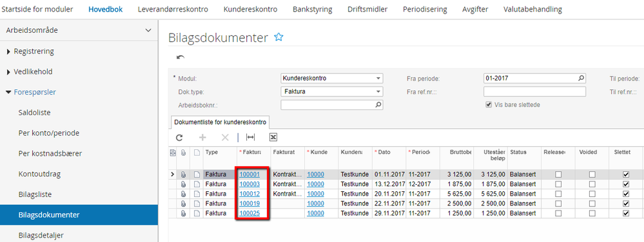Screen dimensions: 644x242
Task: Collapse the Arbeidsområde chevron
Action: (x=148, y=30)
